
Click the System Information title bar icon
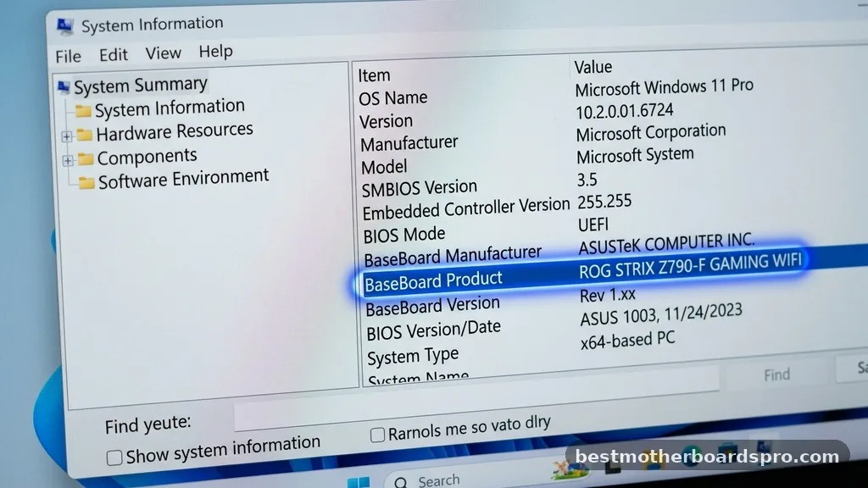coord(64,26)
